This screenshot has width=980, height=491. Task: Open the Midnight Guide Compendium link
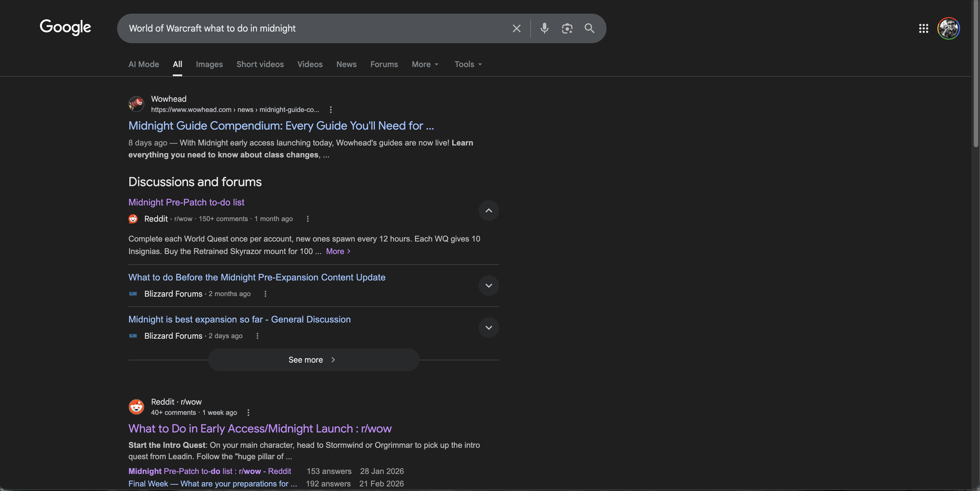(x=281, y=126)
